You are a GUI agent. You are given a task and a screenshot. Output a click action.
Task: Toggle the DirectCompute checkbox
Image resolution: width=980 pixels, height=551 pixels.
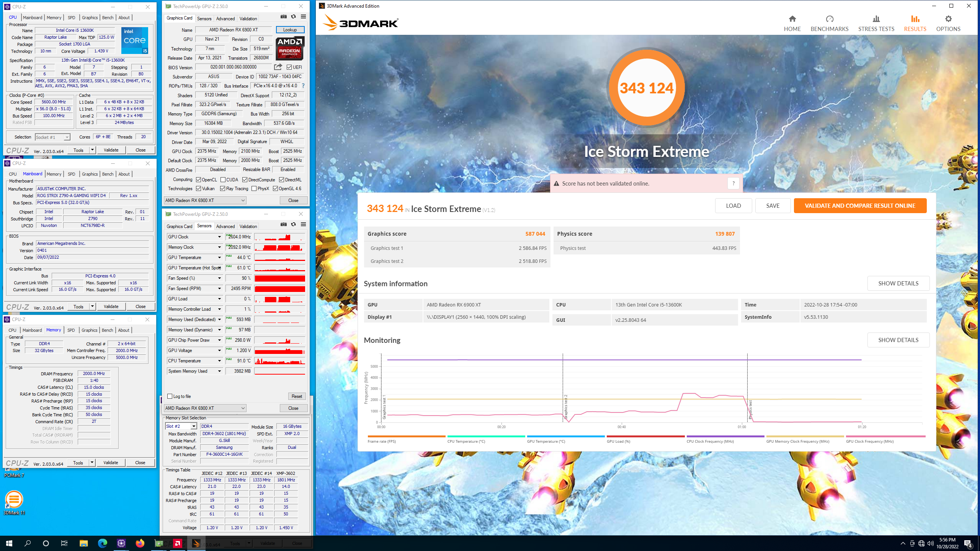[x=245, y=180]
